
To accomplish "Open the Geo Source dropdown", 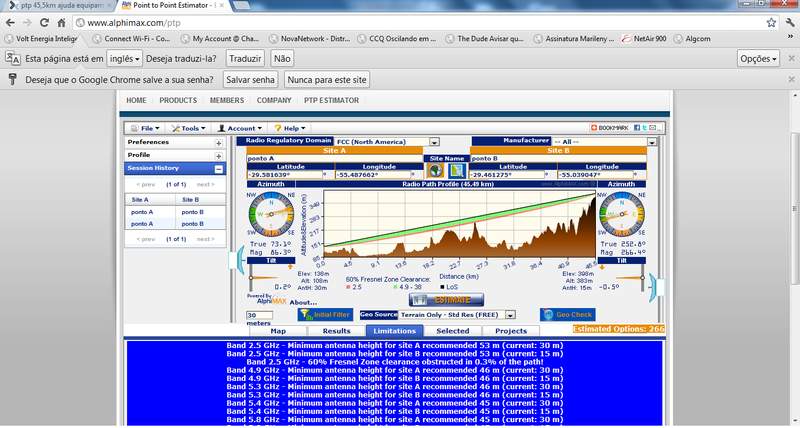I will (510, 315).
